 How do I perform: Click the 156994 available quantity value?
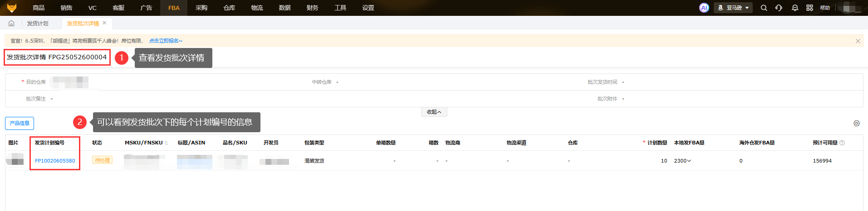coord(822,161)
